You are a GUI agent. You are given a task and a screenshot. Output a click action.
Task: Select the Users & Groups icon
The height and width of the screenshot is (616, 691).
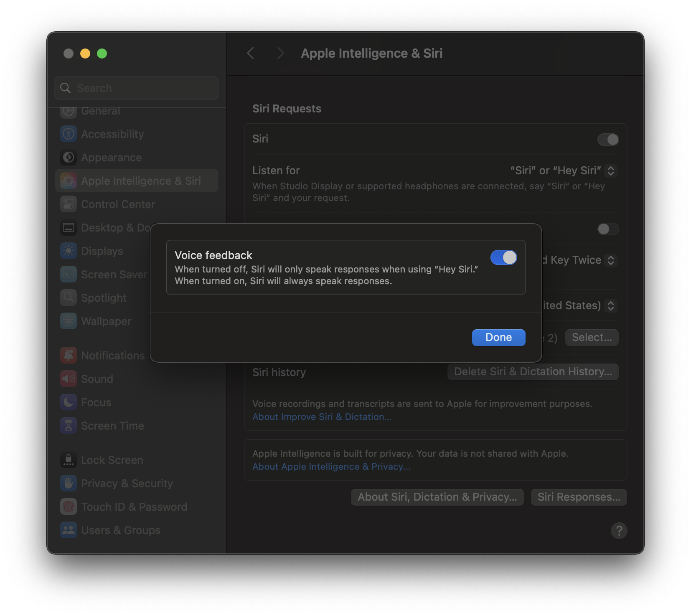[x=69, y=530]
